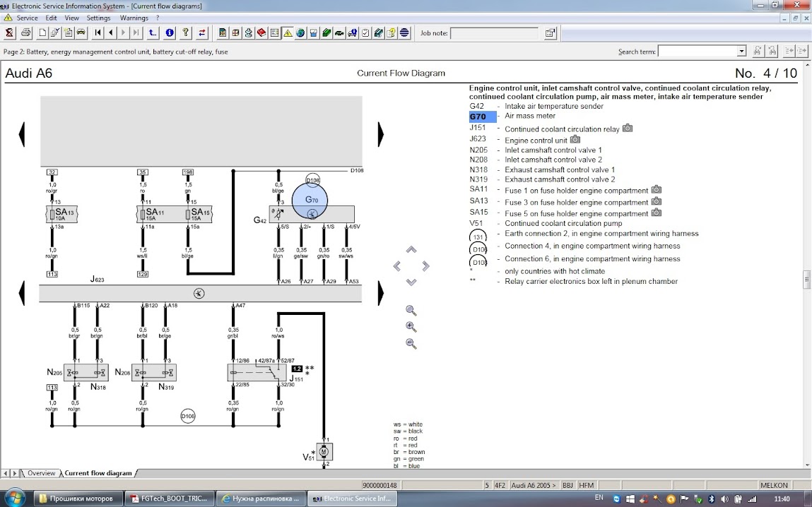Image resolution: width=812 pixels, height=507 pixels.
Task: Open 'Прошивки моторов' taskbar folder
Action: pyautogui.click(x=80, y=499)
